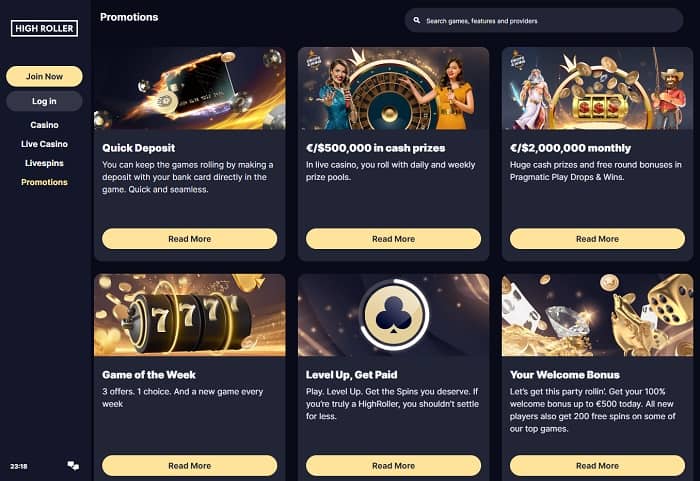Open the live casino roulette image
This screenshot has width=700, height=481.
click(x=393, y=88)
